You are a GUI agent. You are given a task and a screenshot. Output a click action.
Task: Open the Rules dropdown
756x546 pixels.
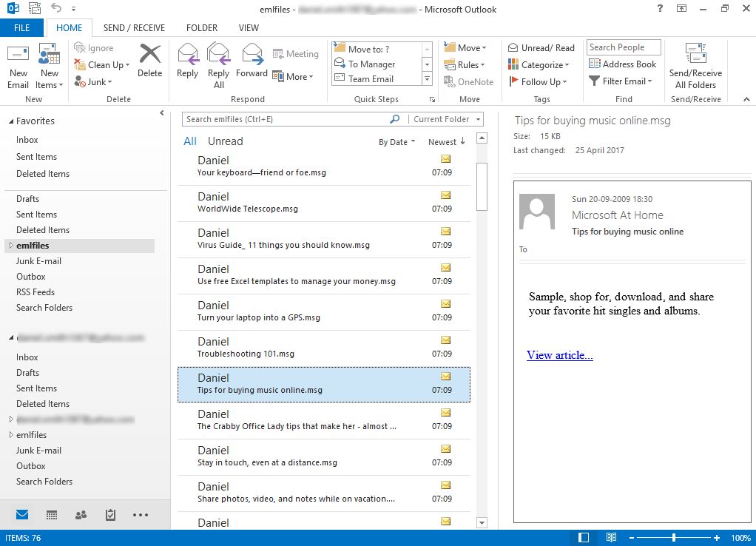465,64
